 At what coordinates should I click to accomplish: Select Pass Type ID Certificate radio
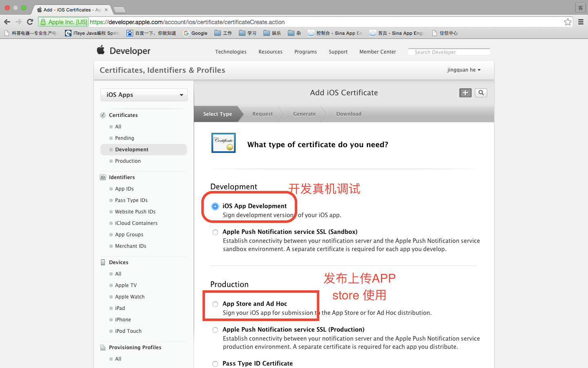[x=215, y=364]
